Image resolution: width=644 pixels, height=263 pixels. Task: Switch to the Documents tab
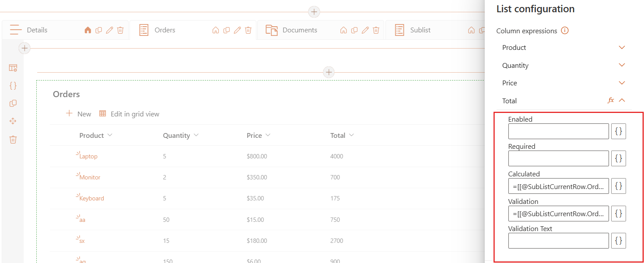point(300,30)
